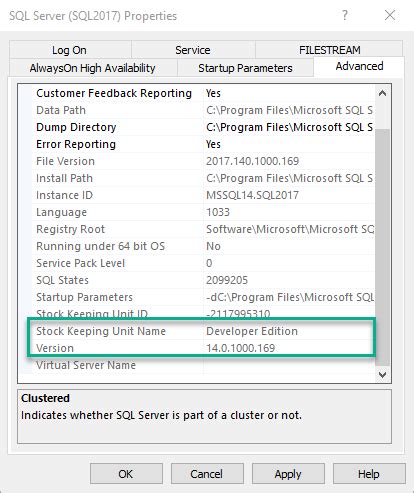Select the Startup Parameters property row
Screen dimensions: 414x493
click(x=203, y=297)
